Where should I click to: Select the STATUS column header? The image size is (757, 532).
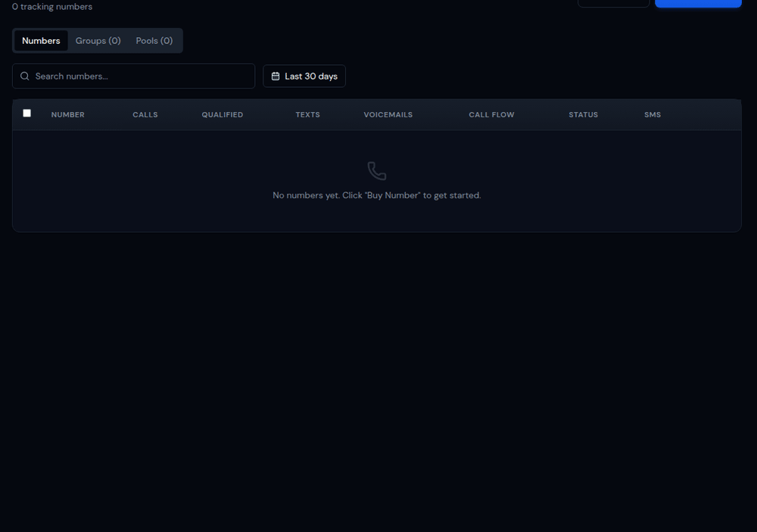(583, 115)
